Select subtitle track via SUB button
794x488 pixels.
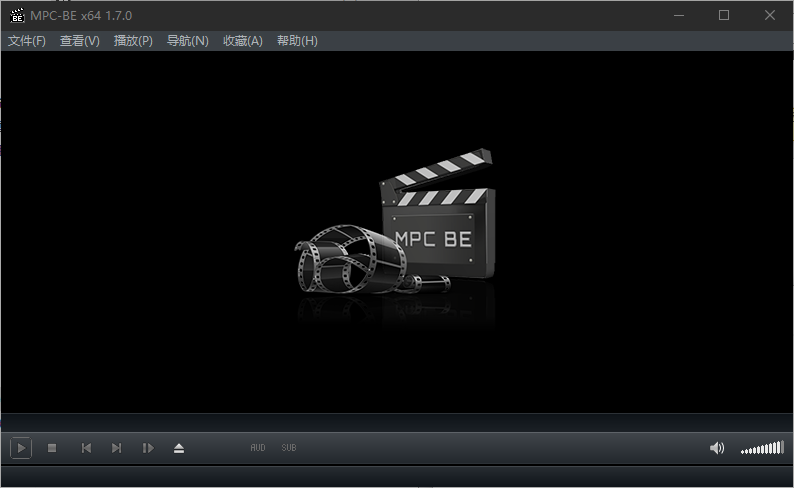[289, 448]
